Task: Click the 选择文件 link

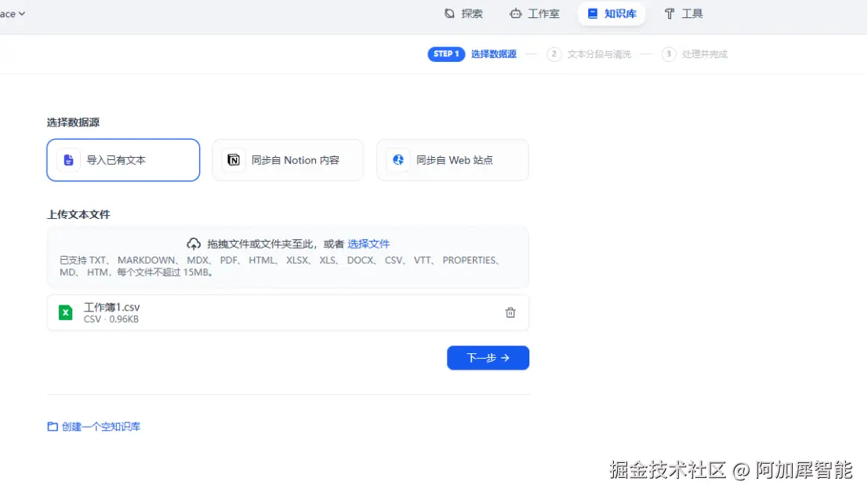Action: (x=369, y=244)
